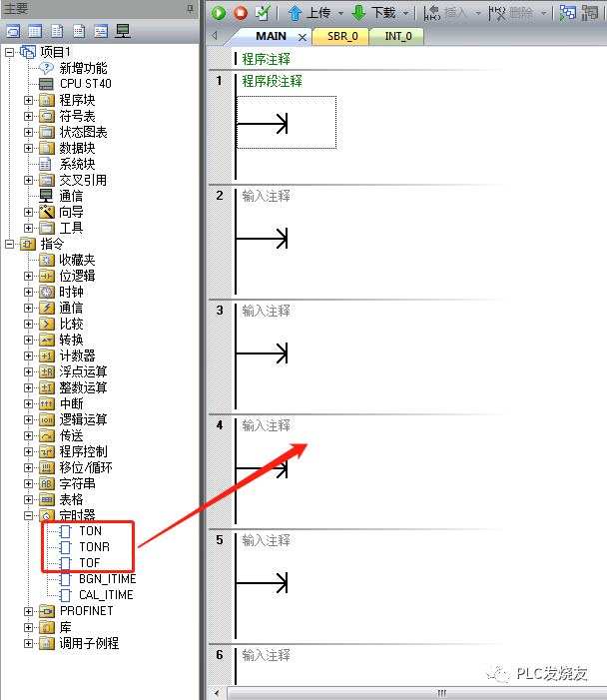Click the first icon in navigation bar

coord(13,31)
